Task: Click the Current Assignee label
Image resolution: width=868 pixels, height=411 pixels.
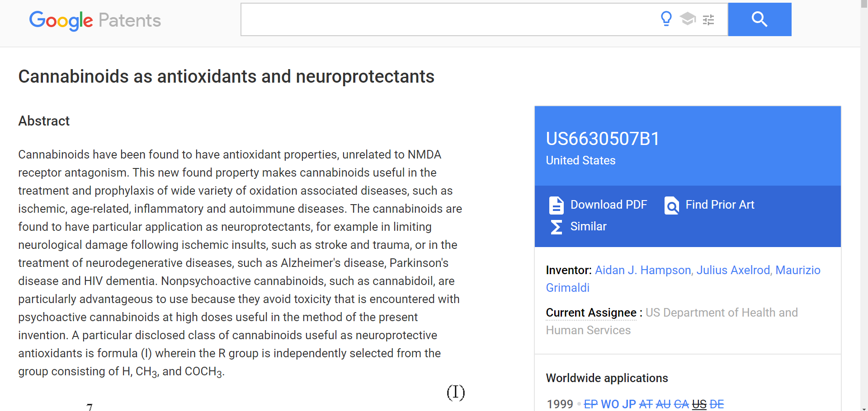Action: pos(591,313)
